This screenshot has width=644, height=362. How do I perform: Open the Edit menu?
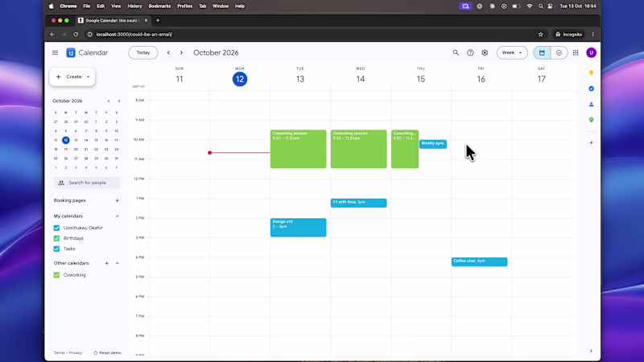101,6
